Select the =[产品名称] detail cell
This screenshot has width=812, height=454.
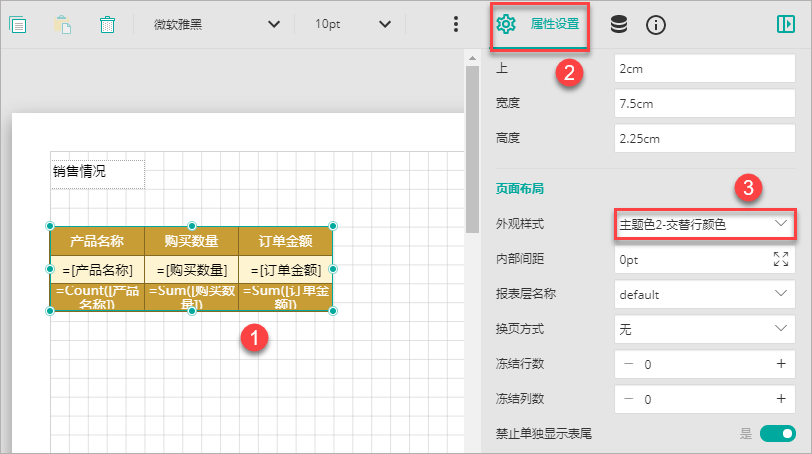pos(97,269)
